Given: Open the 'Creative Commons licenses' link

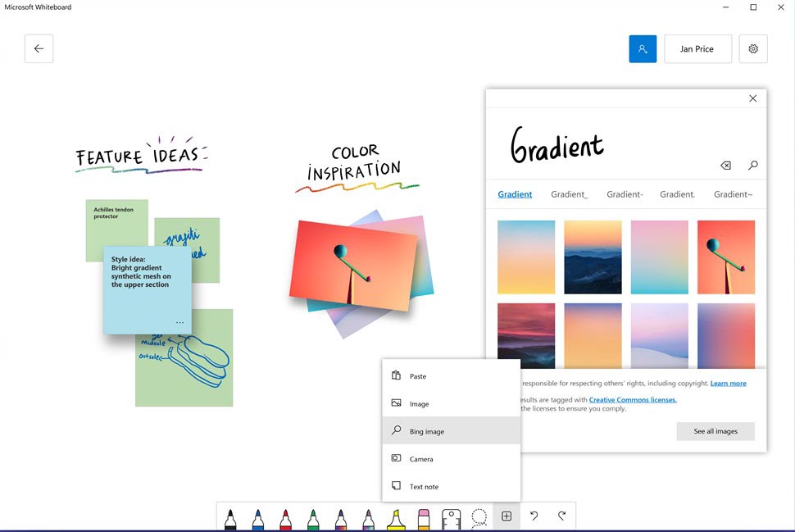Looking at the screenshot, I should 631,399.
